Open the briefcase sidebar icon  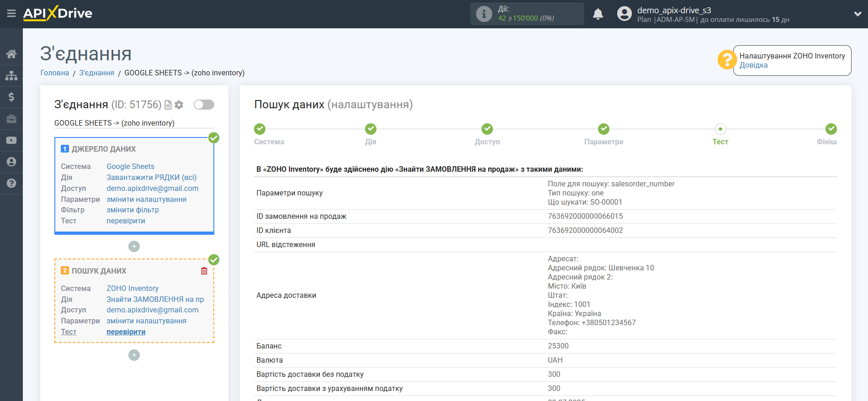pos(11,119)
